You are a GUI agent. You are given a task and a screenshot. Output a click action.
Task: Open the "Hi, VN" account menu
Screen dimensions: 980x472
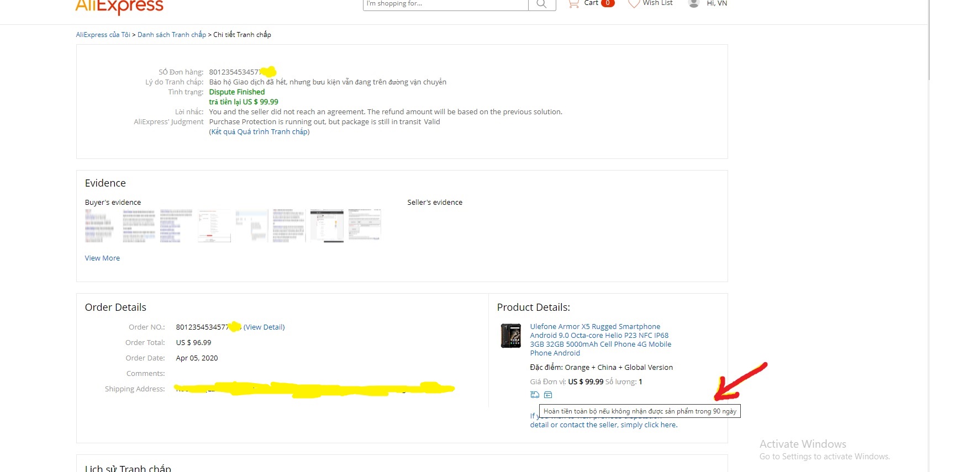tap(717, 3)
